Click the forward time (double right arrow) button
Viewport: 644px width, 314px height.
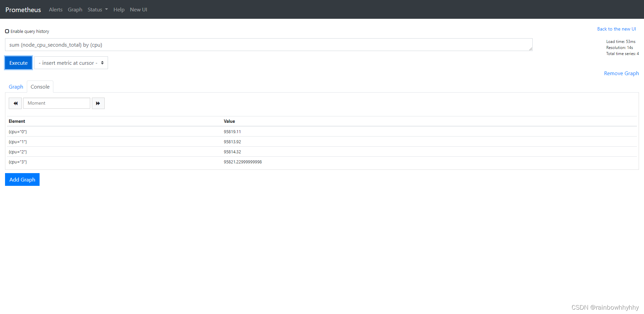pos(98,103)
